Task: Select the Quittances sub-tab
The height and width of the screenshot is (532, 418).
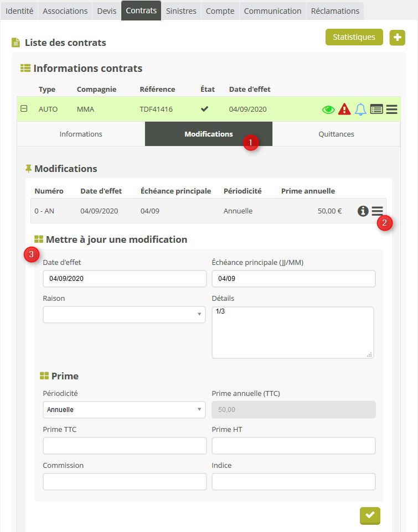Action: (336, 134)
